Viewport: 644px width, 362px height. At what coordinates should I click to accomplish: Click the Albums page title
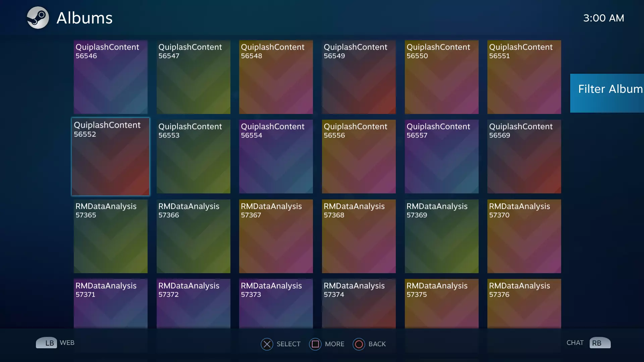[x=85, y=18]
